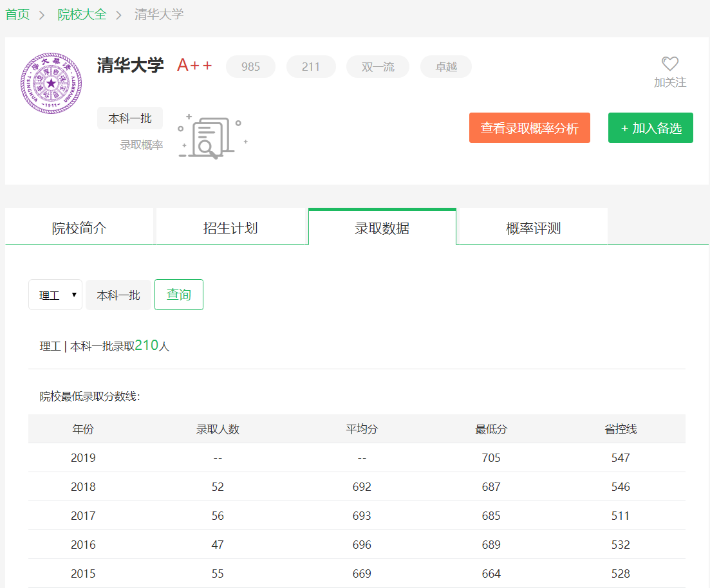
Task: Open the 理工 subject type dropdown
Action: pyautogui.click(x=55, y=295)
